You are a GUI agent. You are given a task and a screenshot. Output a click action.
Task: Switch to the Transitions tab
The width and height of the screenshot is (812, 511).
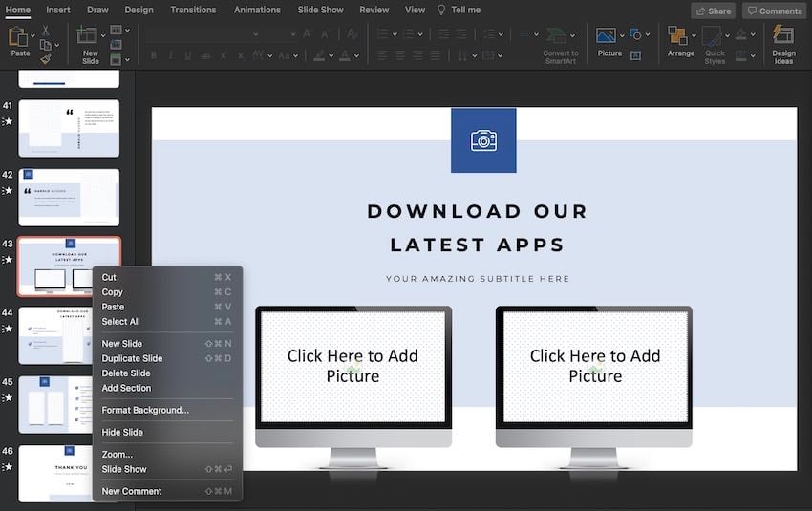193,10
